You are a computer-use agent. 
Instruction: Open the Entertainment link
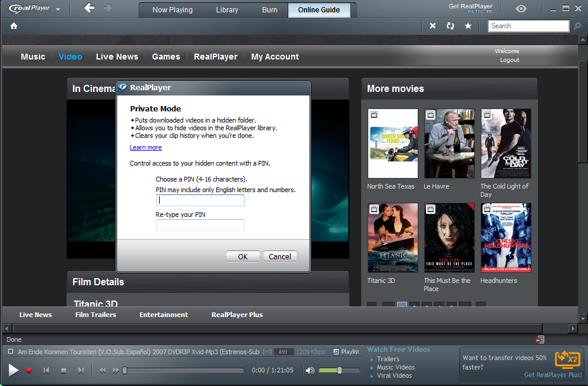pyautogui.click(x=164, y=315)
